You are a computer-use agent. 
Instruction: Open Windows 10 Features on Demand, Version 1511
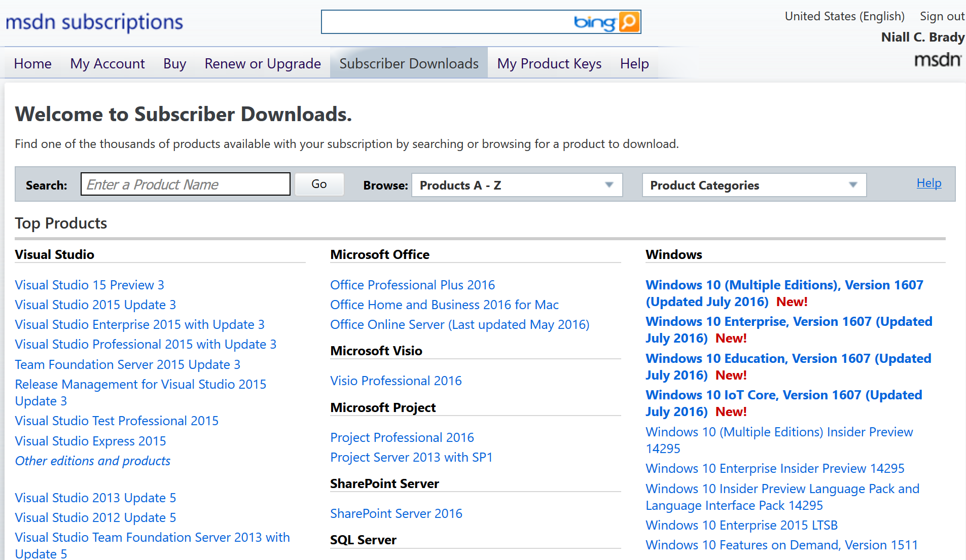pyautogui.click(x=781, y=545)
